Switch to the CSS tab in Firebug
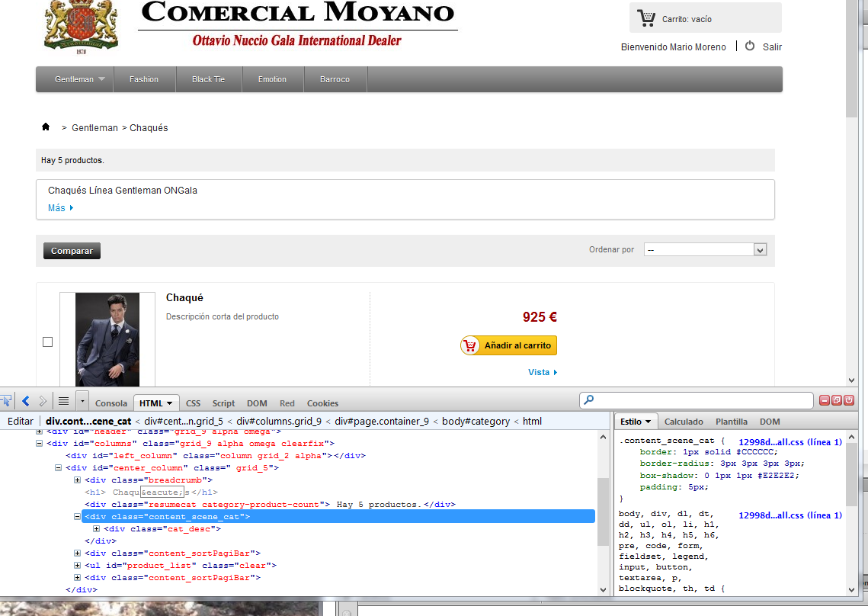868x616 pixels. [194, 403]
